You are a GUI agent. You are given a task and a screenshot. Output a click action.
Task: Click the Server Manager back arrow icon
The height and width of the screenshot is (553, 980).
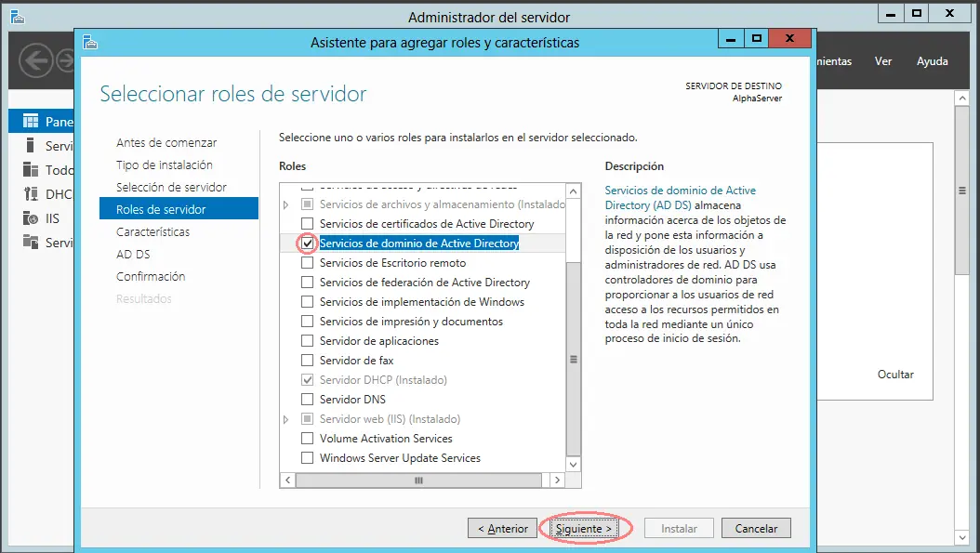point(35,60)
